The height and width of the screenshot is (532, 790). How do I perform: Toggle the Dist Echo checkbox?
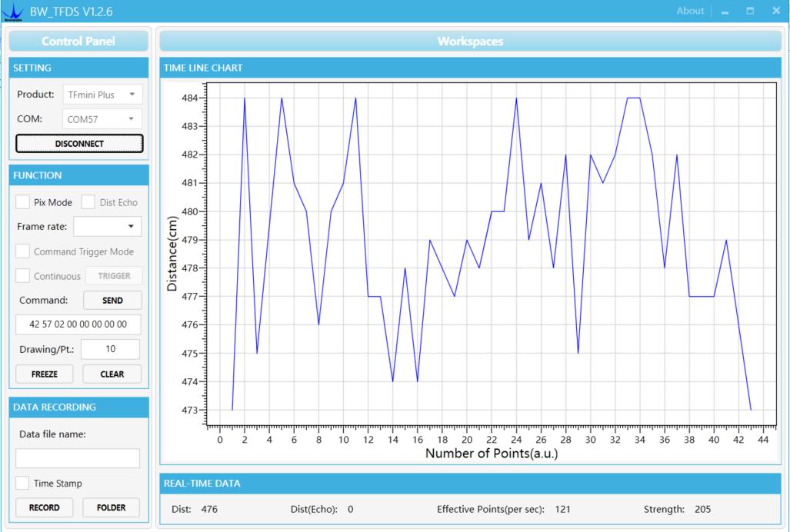click(88, 202)
